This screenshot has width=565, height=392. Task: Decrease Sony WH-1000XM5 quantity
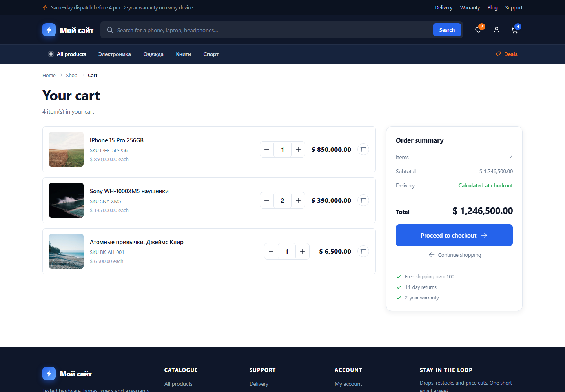(x=267, y=200)
